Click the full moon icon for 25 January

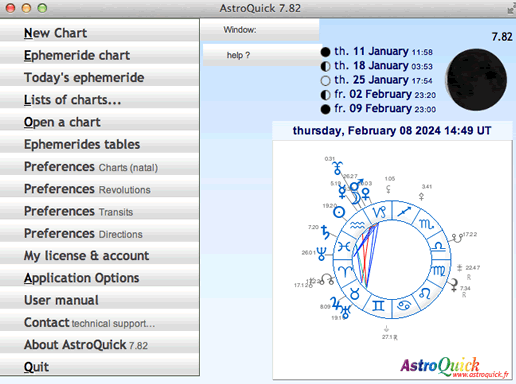pos(325,81)
